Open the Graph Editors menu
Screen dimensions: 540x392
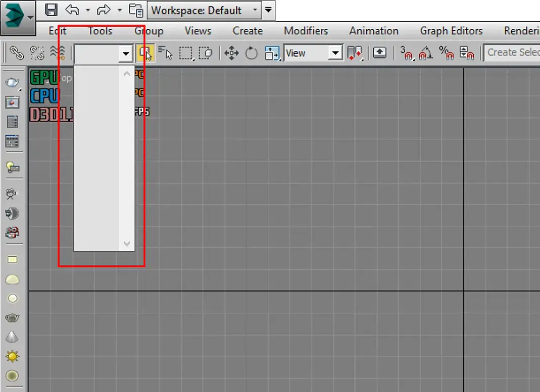451,31
